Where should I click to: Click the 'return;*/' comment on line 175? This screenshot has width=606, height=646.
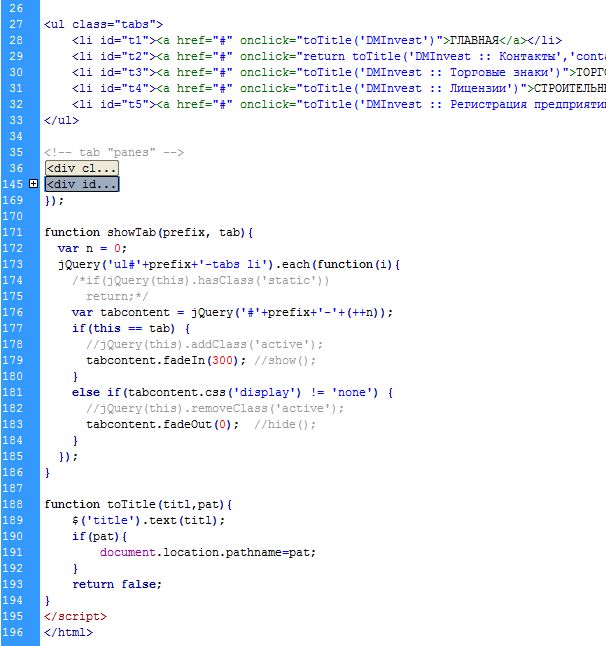[x=117, y=297]
